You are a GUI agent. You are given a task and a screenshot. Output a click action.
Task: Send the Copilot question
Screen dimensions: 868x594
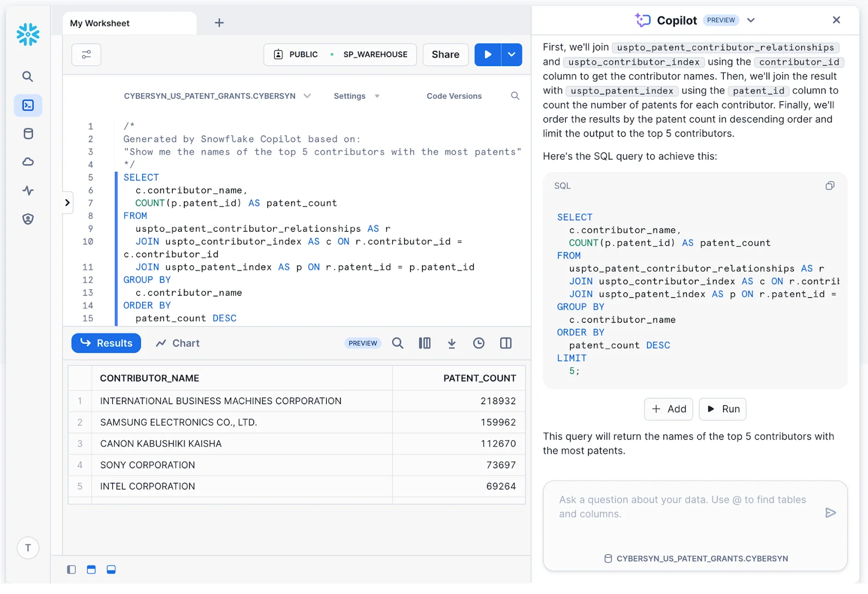tap(830, 513)
